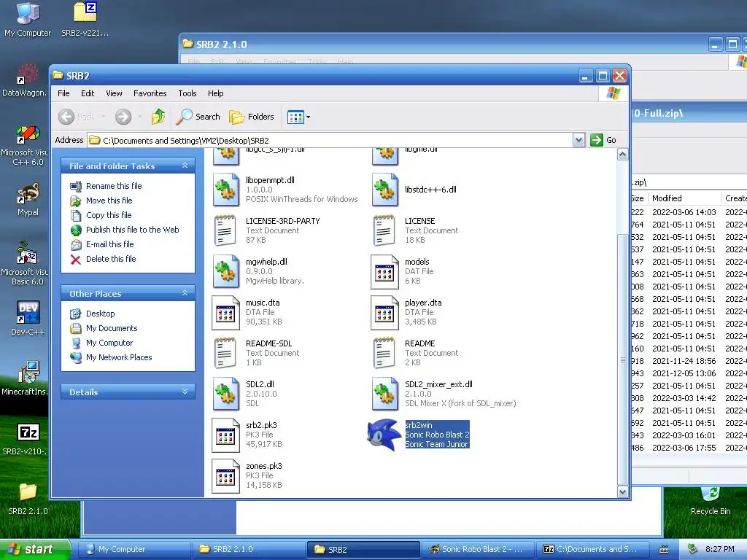Select the music.dta file icon
This screenshot has height=560, width=747.
[226, 312]
